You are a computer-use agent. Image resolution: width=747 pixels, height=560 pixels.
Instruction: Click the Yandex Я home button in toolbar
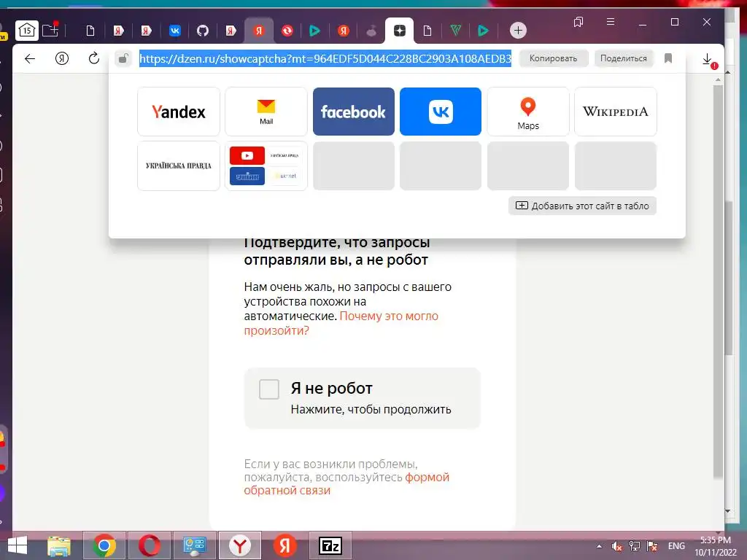coord(62,58)
